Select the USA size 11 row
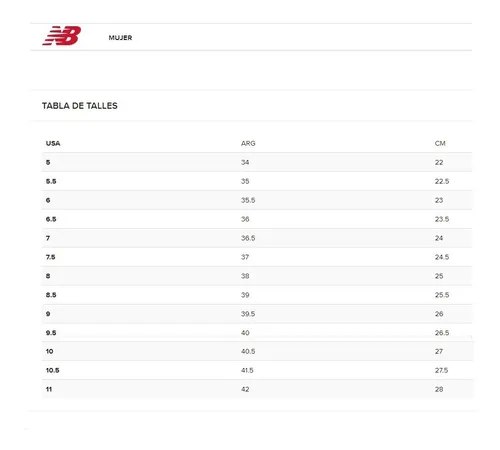This screenshot has height=450, width=500. tap(257, 389)
